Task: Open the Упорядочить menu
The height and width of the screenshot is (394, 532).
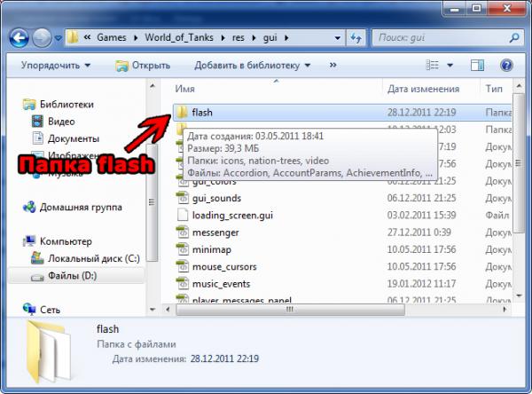Action: tap(56, 65)
